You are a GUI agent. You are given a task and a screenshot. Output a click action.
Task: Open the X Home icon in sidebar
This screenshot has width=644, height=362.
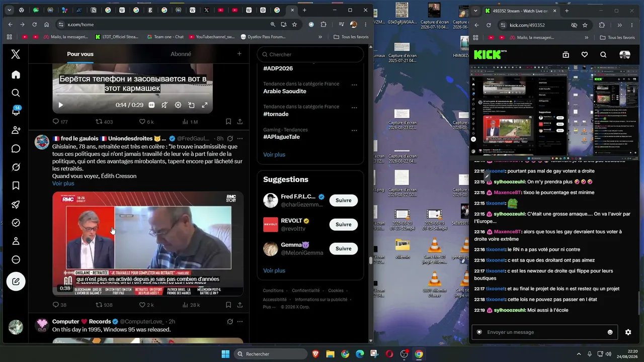click(x=16, y=74)
